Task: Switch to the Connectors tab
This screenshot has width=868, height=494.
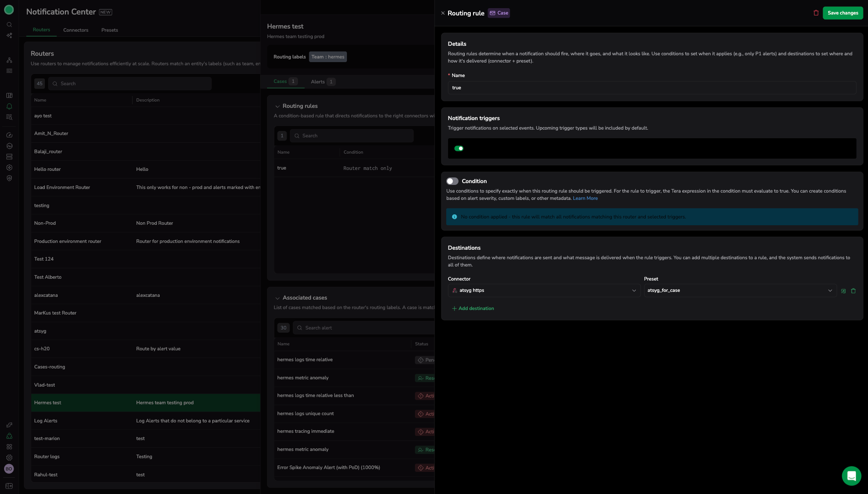Action: (76, 30)
